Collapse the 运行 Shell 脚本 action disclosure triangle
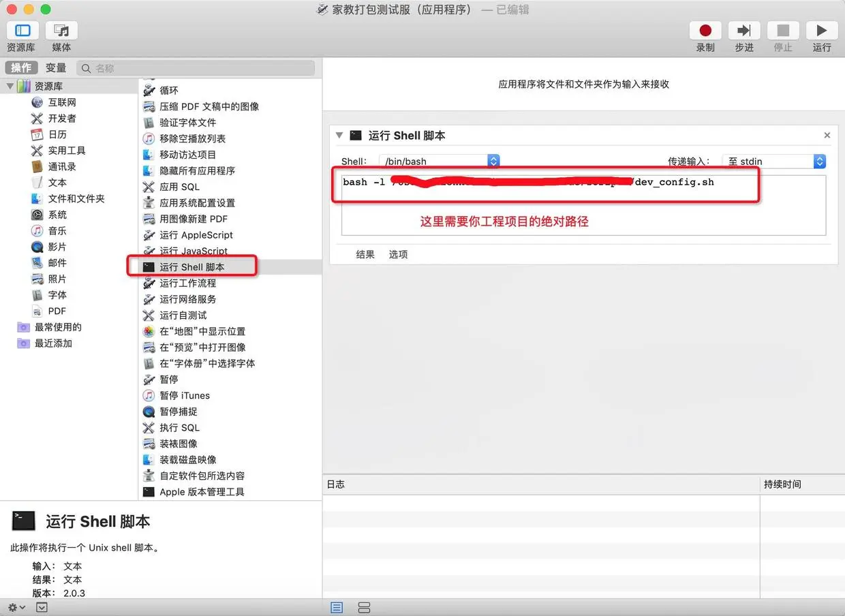 point(339,135)
